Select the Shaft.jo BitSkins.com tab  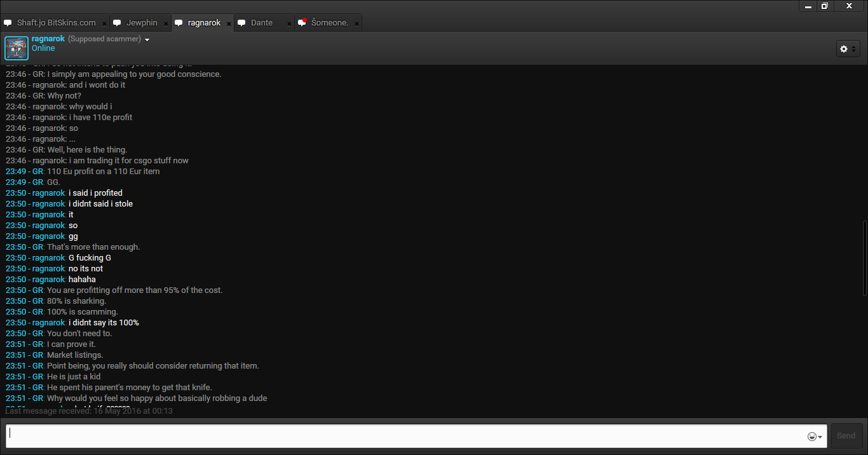click(x=56, y=23)
